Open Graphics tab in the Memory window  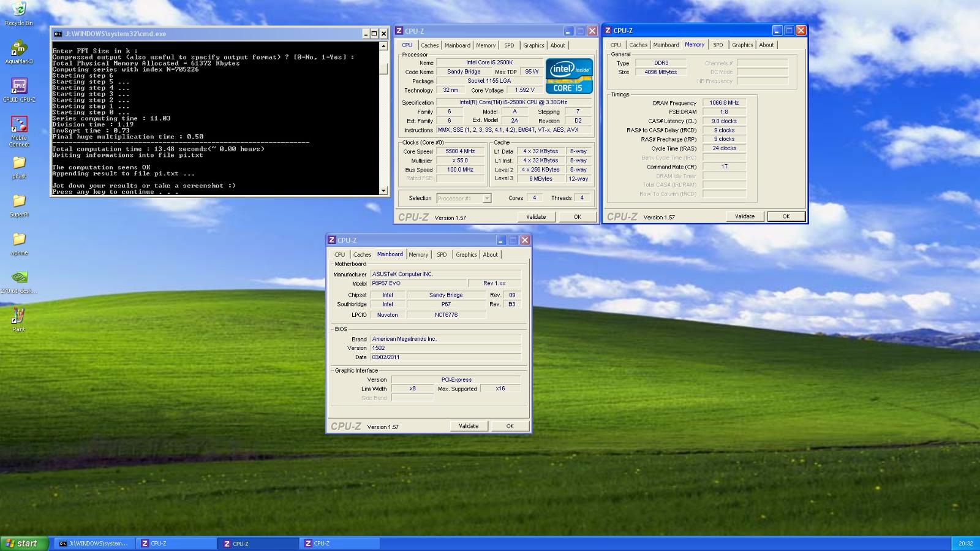pyautogui.click(x=742, y=45)
